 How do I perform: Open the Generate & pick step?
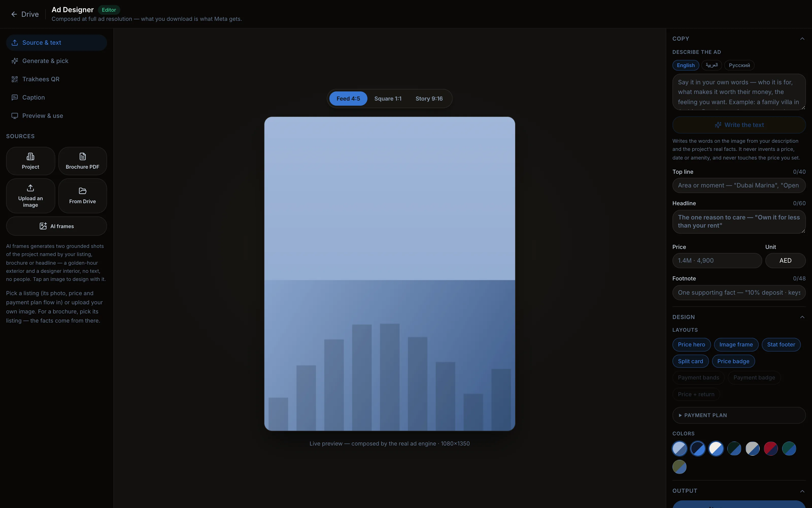pyautogui.click(x=56, y=61)
